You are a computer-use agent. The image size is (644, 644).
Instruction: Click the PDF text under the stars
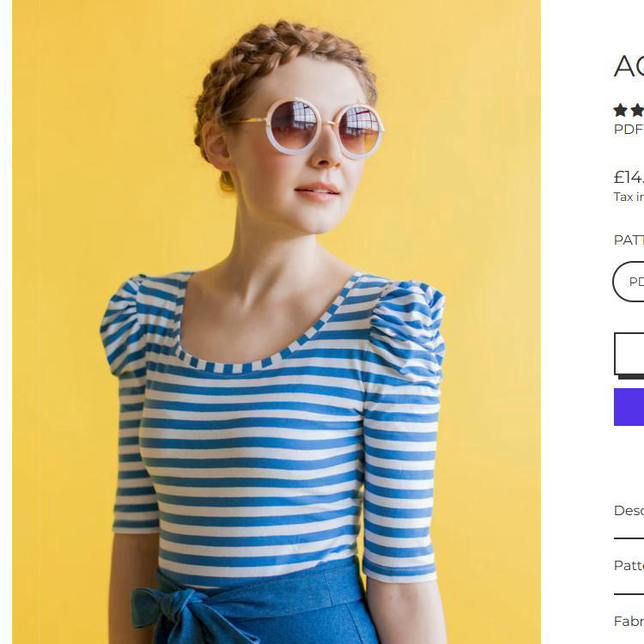[x=629, y=130]
